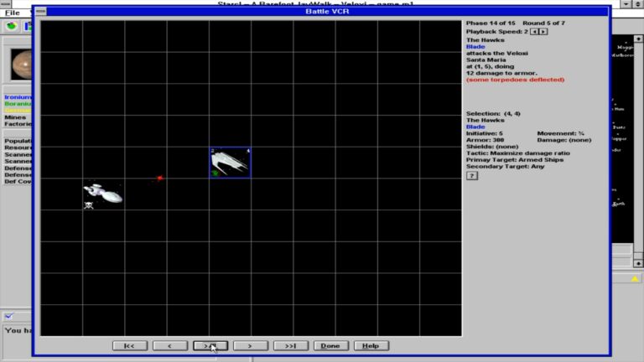Step forward one phase with > button

tap(251, 345)
